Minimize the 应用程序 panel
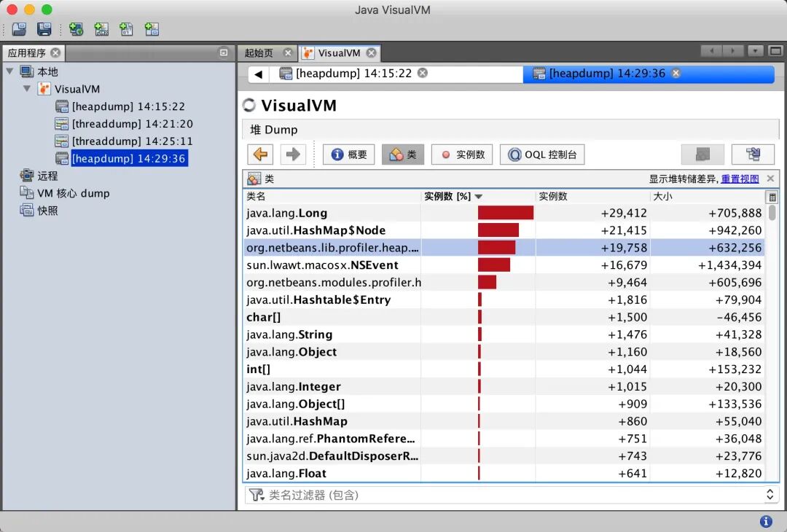 pyautogui.click(x=224, y=52)
